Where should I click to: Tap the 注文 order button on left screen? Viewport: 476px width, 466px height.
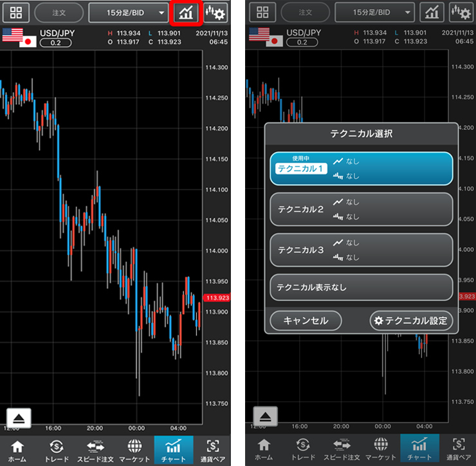point(59,12)
